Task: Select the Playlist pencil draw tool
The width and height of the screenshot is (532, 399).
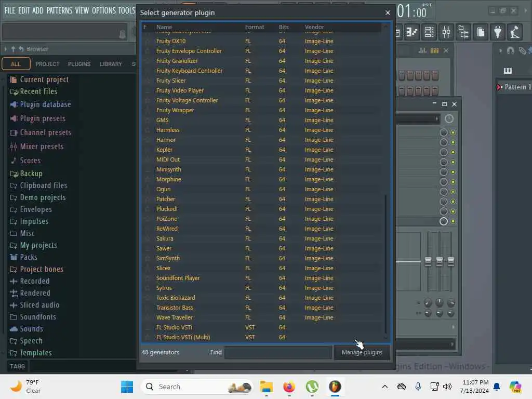Action: (522, 51)
